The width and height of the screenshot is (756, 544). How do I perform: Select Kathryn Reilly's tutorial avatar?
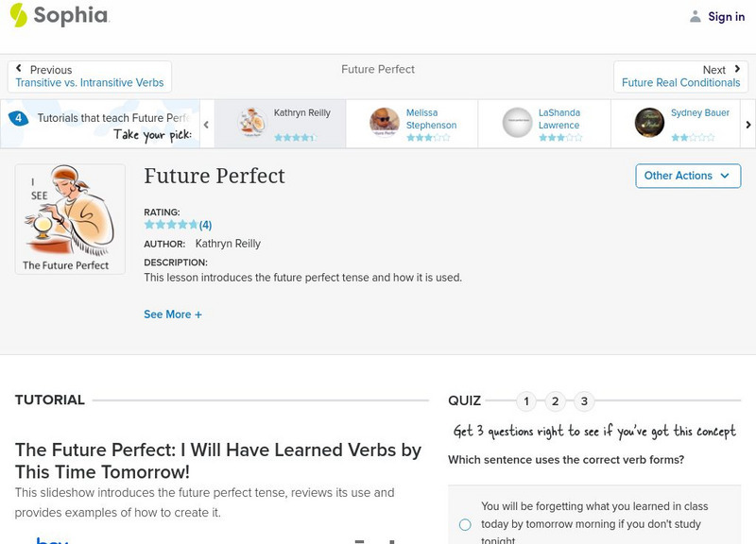tap(252, 123)
